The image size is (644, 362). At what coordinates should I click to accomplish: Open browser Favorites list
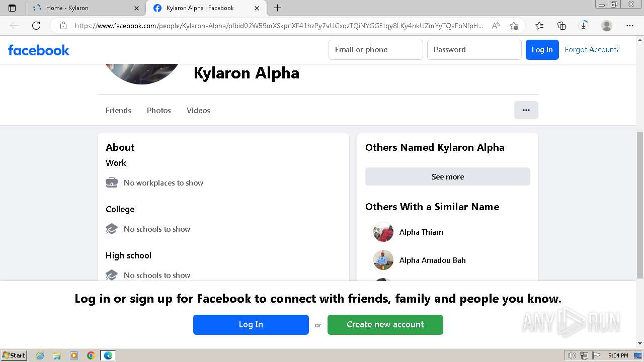539,26
